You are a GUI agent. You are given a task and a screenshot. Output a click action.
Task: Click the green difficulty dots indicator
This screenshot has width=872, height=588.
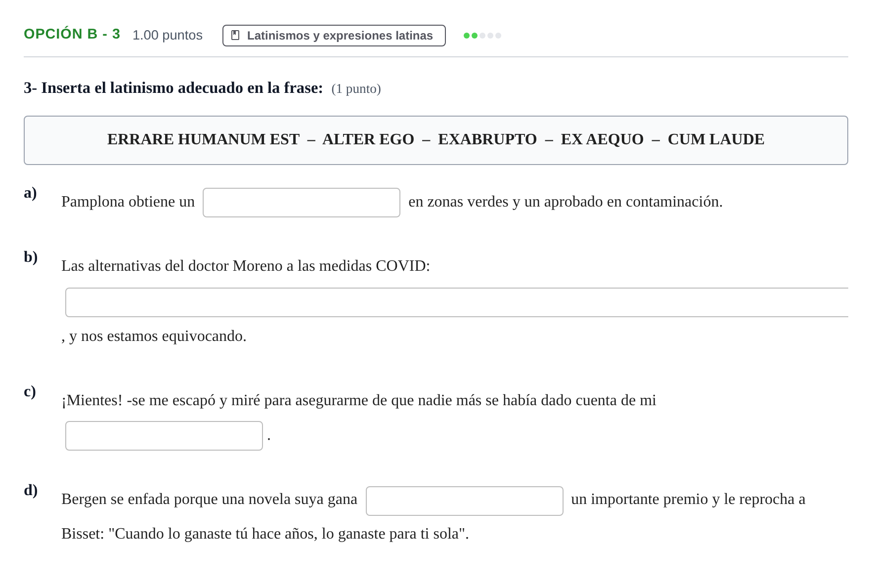coord(482,36)
